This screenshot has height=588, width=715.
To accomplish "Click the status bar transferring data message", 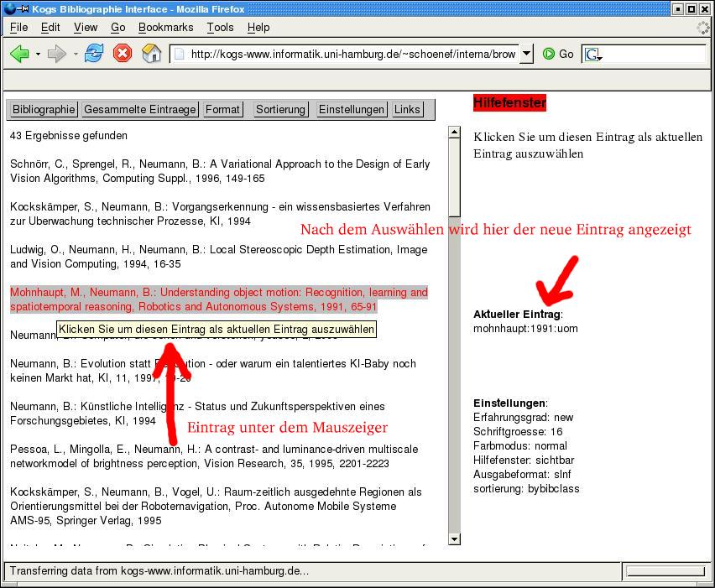I will [x=159, y=570].
